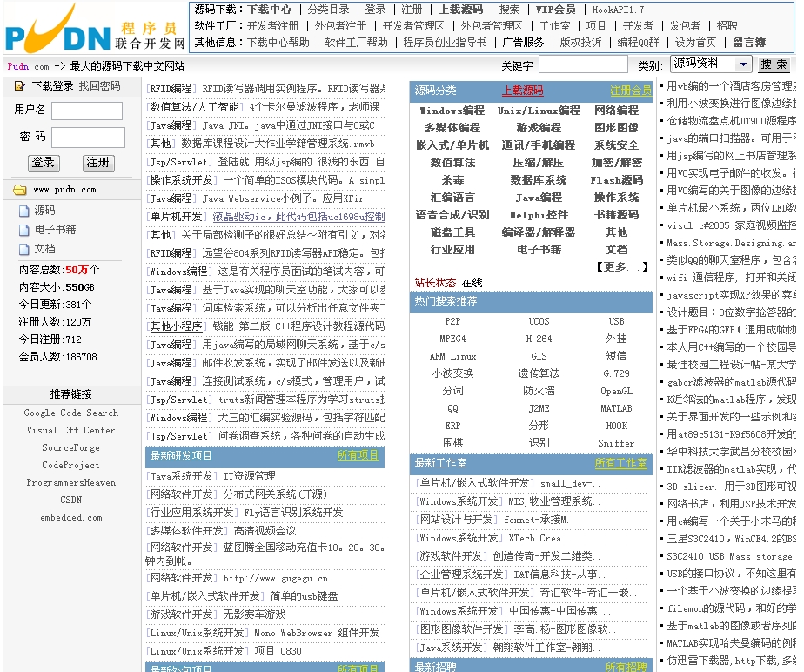Open the 游戏编程 category
The width and height of the screenshot is (804, 672).
click(x=539, y=128)
